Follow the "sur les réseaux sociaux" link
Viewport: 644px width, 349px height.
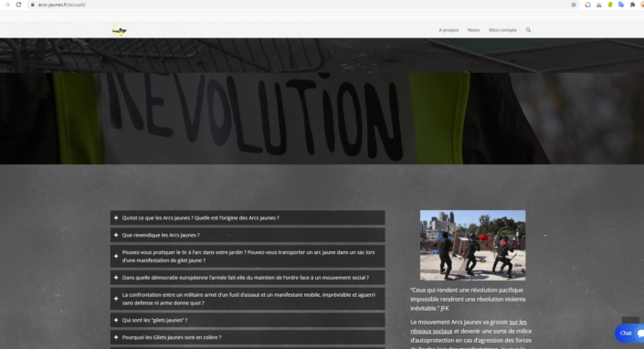(469, 326)
